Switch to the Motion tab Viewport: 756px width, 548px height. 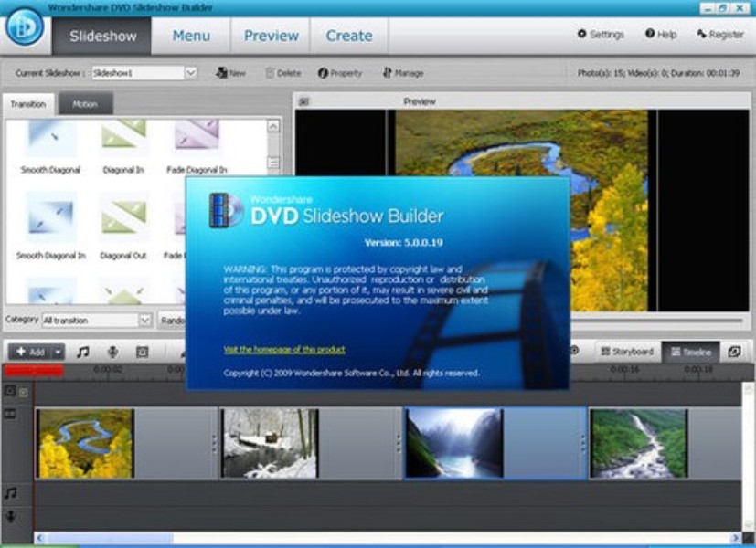click(85, 104)
